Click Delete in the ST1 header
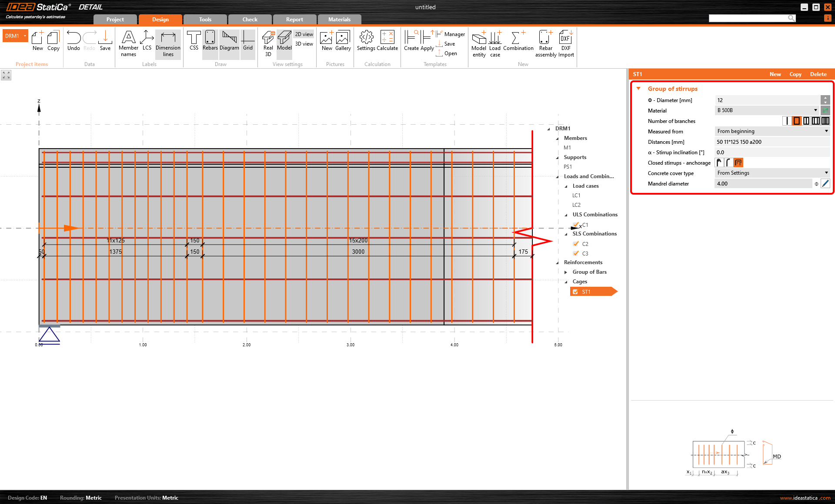The height and width of the screenshot is (504, 835). pos(818,74)
